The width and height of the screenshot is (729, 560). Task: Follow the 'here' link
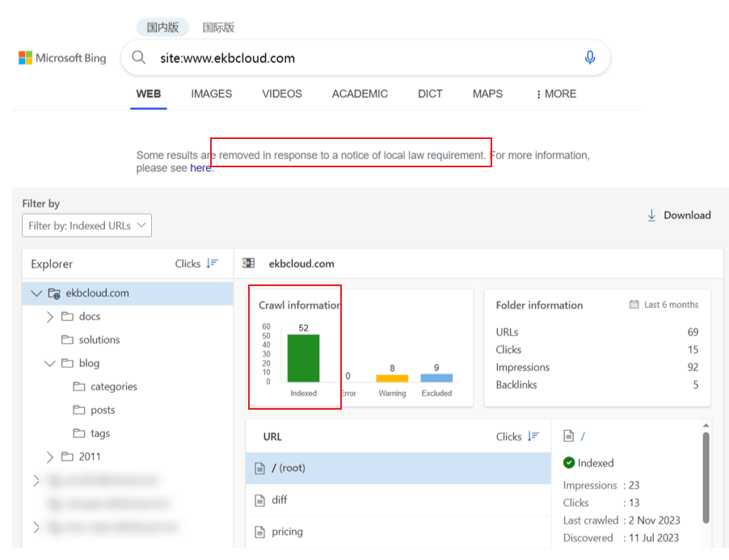pyautogui.click(x=200, y=168)
